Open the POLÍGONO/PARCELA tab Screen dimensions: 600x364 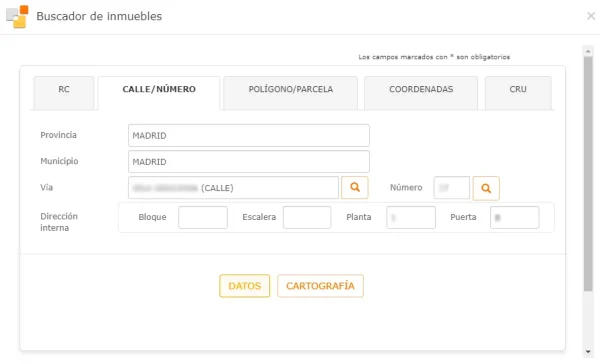pos(290,93)
